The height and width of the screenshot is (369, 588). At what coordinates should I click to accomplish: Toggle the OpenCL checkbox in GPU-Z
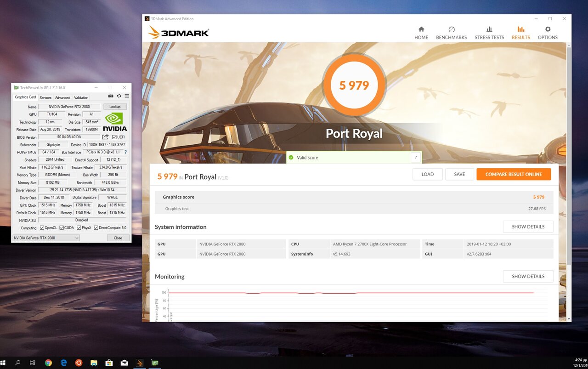pyautogui.click(x=42, y=228)
